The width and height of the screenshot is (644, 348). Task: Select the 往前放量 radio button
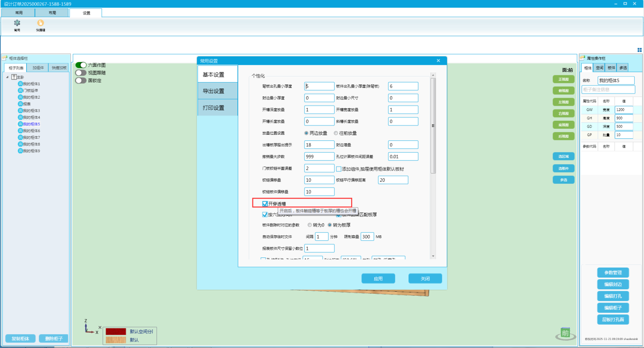tap(336, 133)
